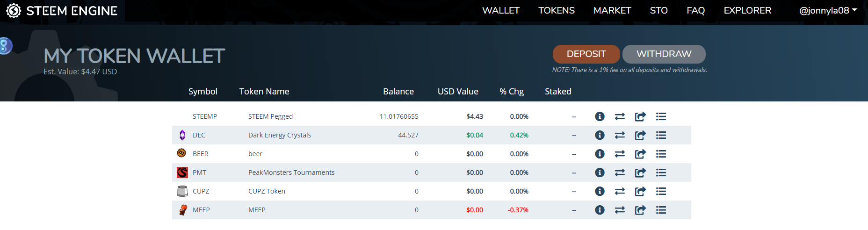Open the EXPLORER menu item

[x=747, y=10]
